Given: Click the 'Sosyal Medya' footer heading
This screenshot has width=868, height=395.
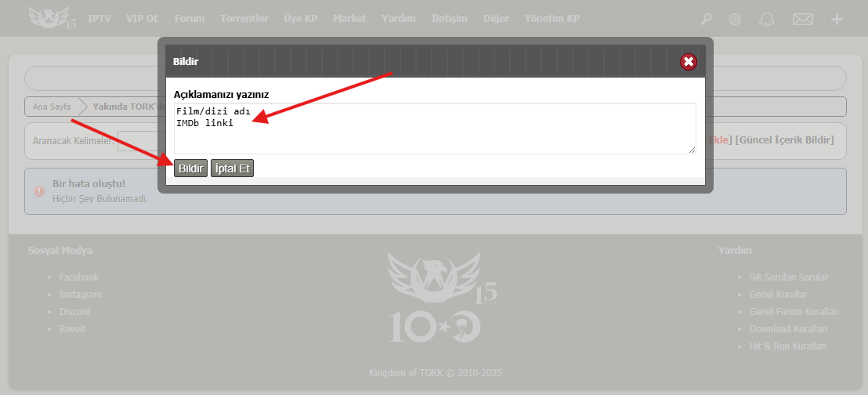Looking at the screenshot, I should click(x=60, y=251).
